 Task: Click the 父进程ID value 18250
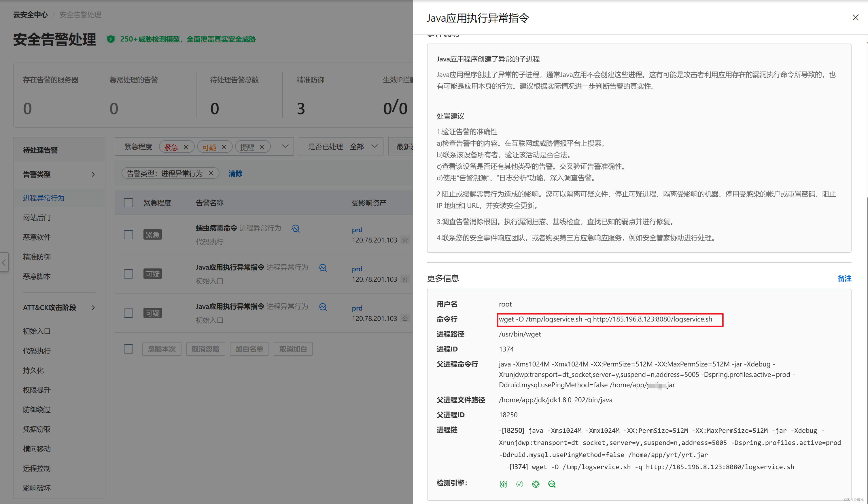coord(508,415)
